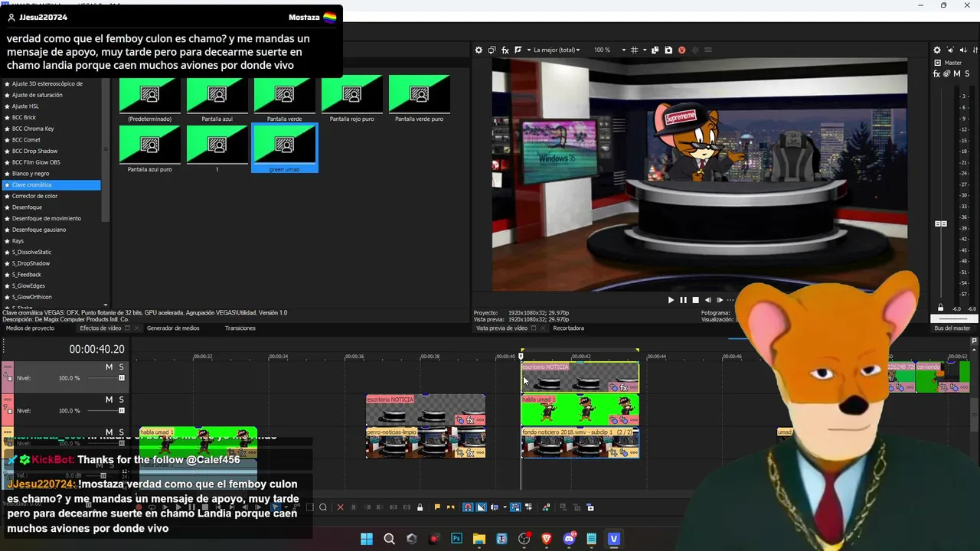Save preview snapshot to file

tap(668, 50)
